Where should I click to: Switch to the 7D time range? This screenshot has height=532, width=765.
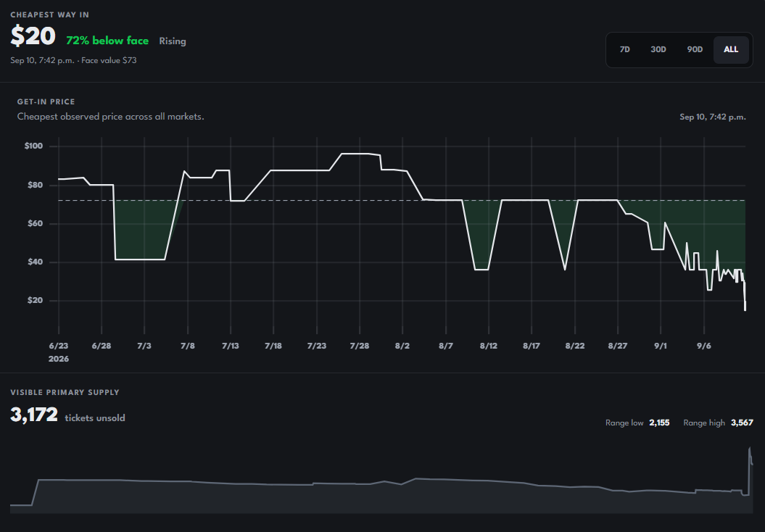(624, 49)
